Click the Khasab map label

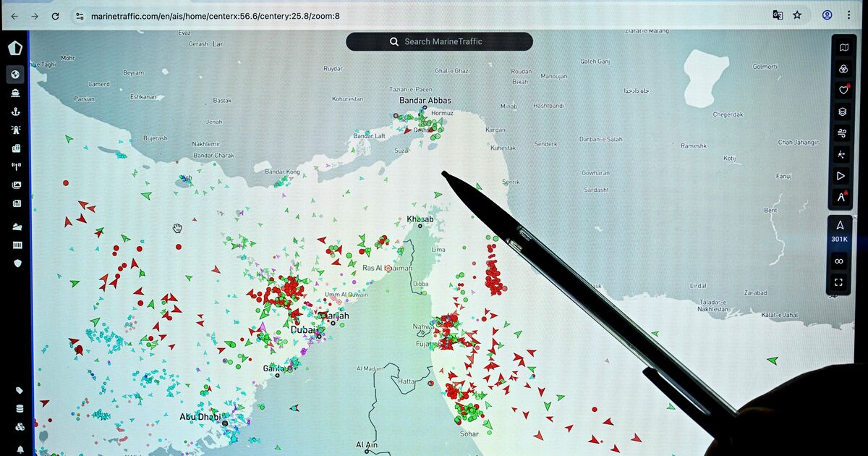tap(420, 219)
